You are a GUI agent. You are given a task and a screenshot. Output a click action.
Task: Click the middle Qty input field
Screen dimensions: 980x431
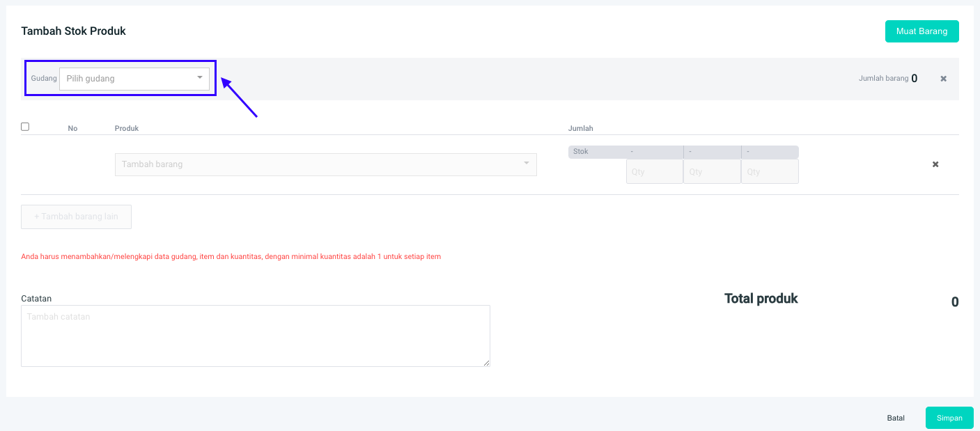pyautogui.click(x=712, y=171)
